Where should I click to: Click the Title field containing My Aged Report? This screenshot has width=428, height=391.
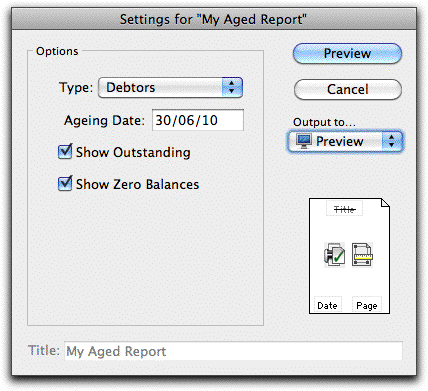click(x=233, y=351)
